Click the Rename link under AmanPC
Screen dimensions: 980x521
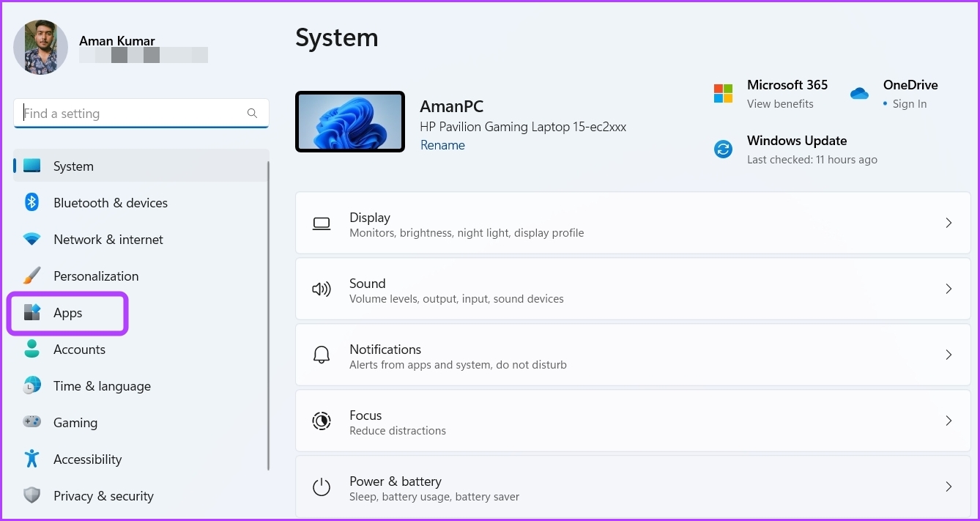[442, 145]
